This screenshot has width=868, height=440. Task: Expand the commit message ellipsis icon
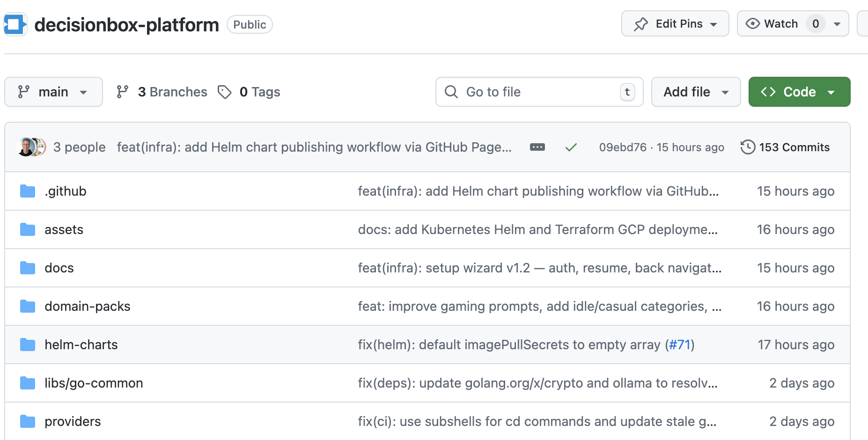[537, 147]
